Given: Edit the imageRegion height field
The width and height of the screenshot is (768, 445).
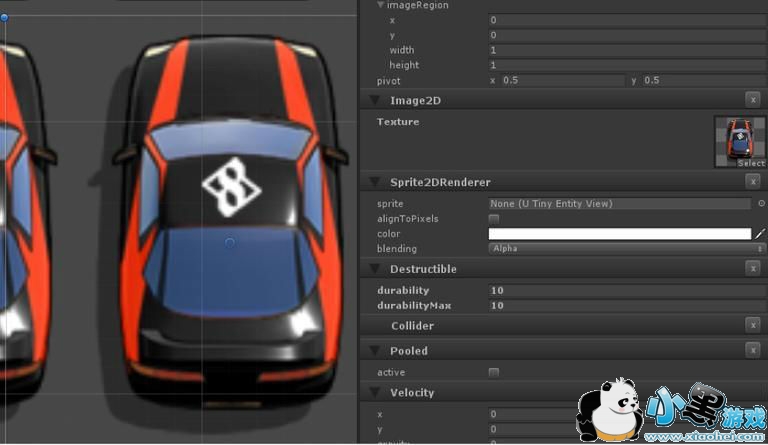Looking at the screenshot, I should [x=627, y=65].
